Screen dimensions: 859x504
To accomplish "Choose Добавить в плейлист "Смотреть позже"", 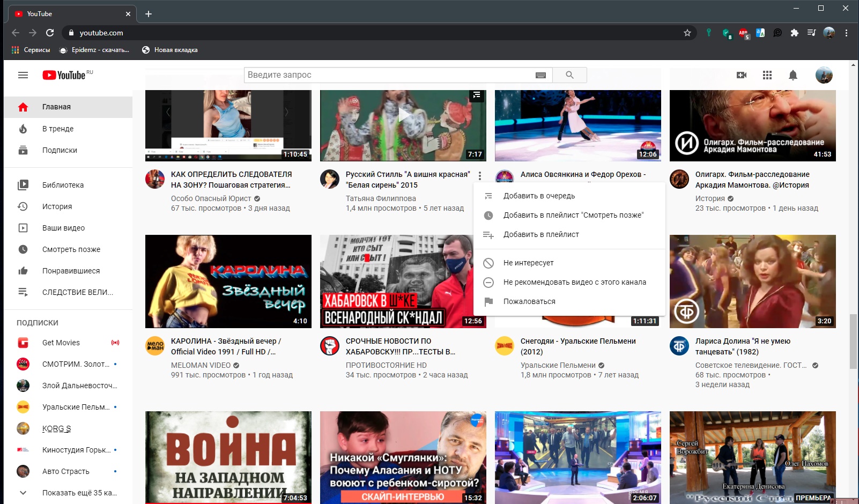I will (569, 216).
